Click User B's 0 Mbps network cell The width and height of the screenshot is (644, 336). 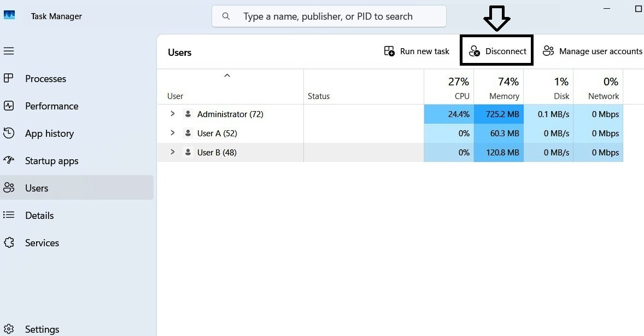pyautogui.click(x=599, y=152)
